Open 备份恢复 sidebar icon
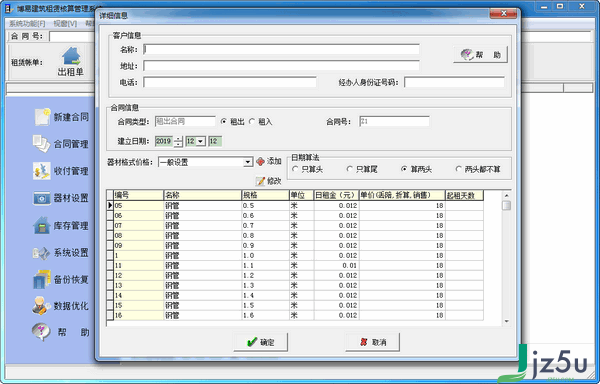 42,280
